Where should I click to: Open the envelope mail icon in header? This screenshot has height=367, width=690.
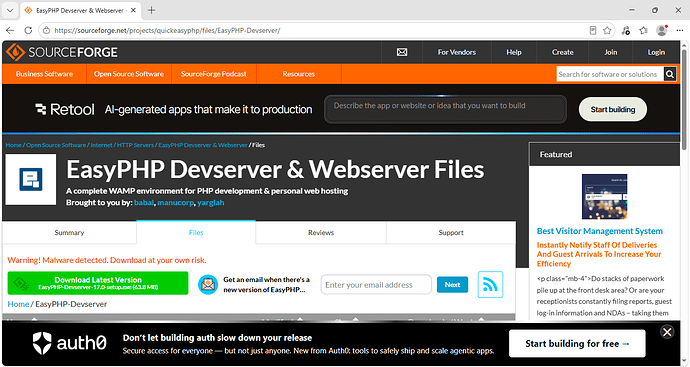tap(402, 52)
